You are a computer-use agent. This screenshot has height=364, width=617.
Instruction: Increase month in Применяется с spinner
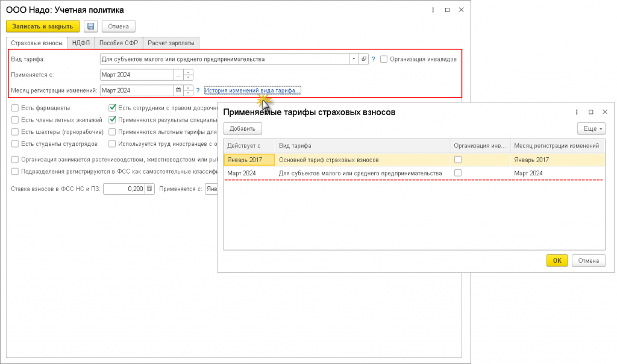click(188, 72)
